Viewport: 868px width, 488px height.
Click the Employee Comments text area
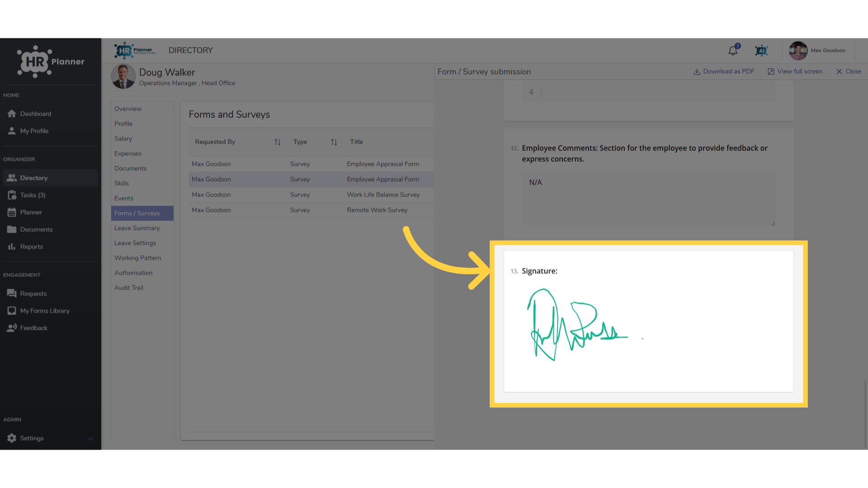click(649, 199)
